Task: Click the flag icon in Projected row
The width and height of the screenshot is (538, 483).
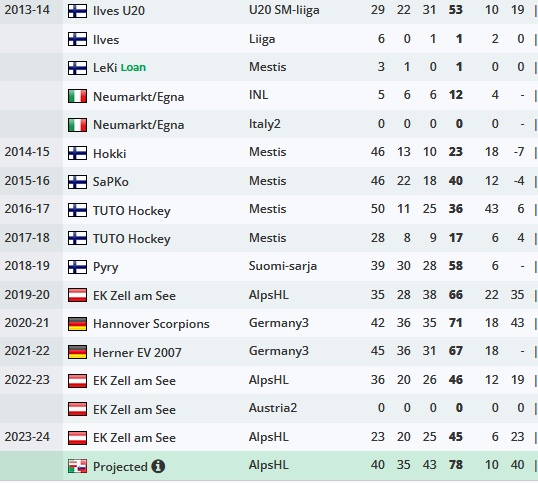Action: [77, 466]
